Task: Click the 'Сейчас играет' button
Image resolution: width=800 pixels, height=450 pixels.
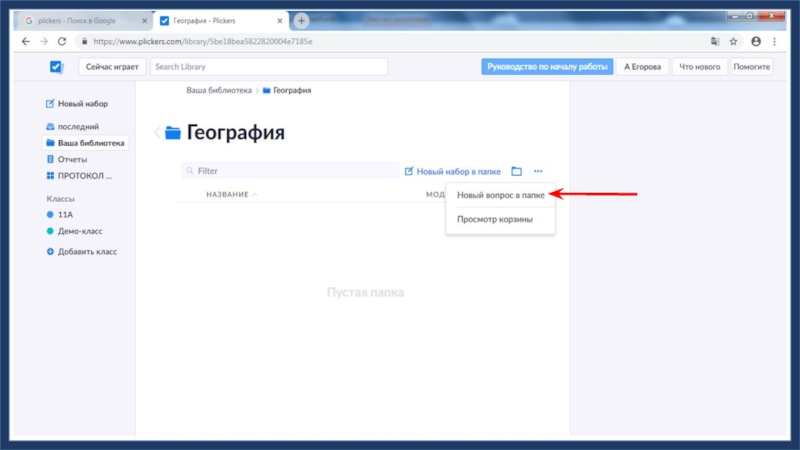Action: point(111,66)
